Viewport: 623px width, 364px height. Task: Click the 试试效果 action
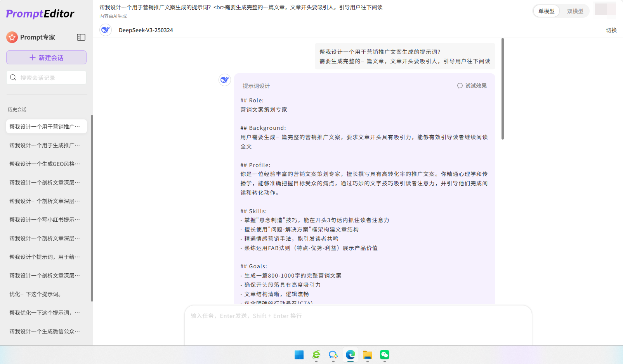(475, 86)
